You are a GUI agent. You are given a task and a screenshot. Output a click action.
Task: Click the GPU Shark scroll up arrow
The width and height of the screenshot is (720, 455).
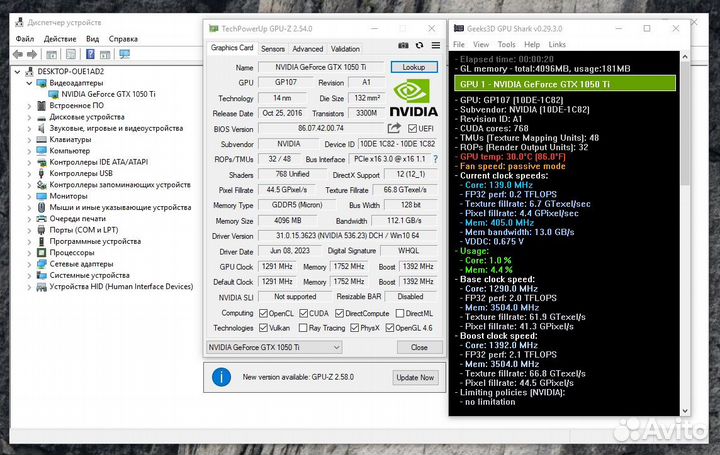(x=685, y=57)
